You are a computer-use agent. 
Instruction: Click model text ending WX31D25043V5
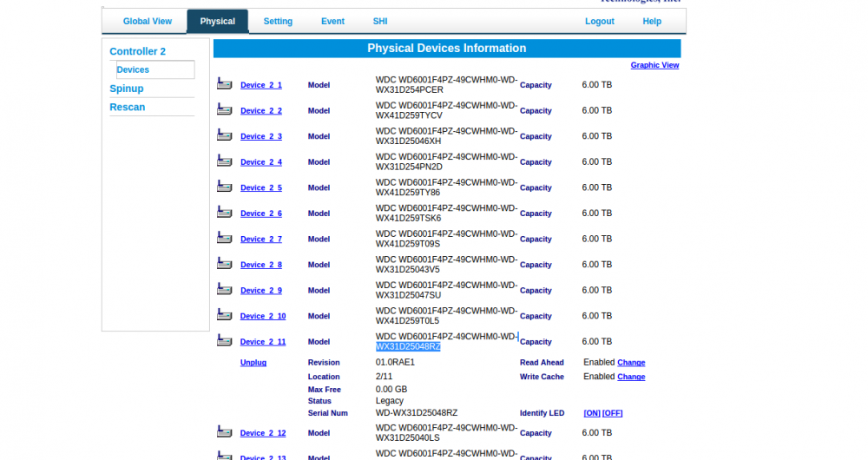[446, 264]
